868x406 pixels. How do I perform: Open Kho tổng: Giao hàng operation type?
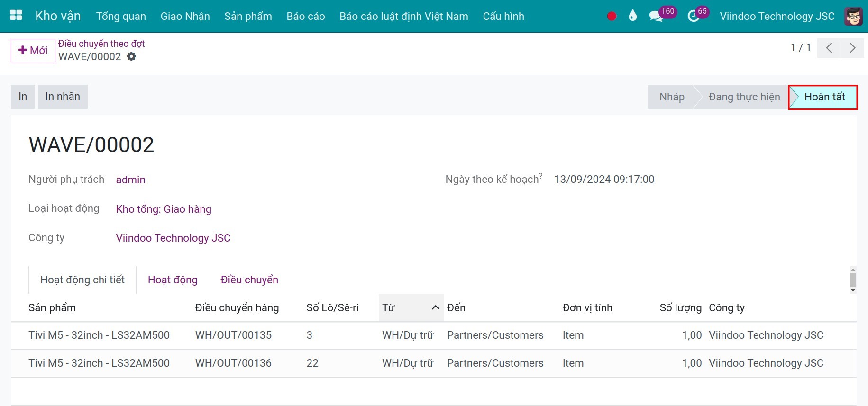164,209
